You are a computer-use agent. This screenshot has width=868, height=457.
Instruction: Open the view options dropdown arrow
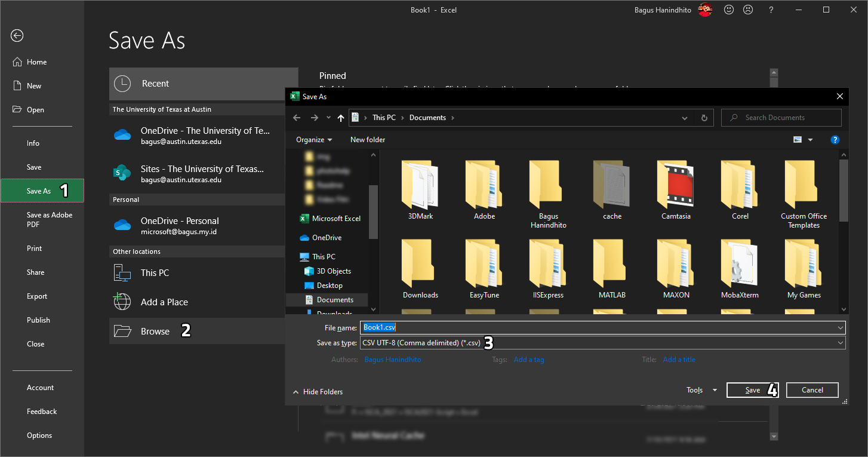[810, 140]
